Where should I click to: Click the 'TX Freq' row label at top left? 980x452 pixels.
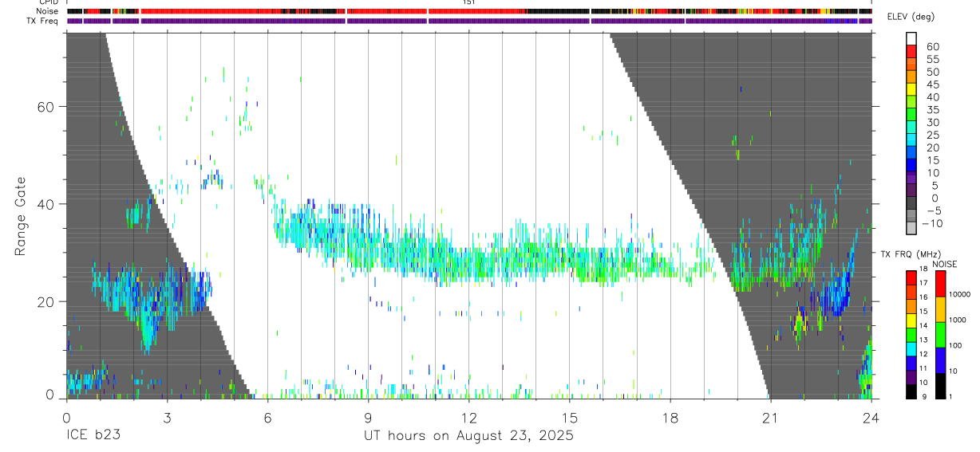click(44, 21)
